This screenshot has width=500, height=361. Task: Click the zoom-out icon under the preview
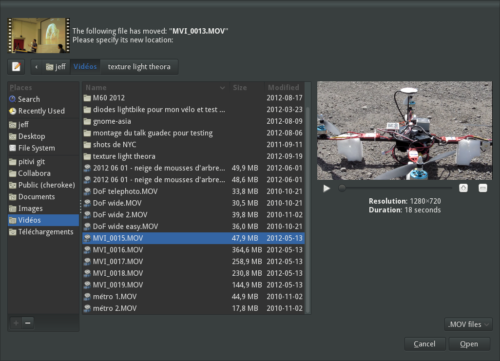(x=483, y=188)
